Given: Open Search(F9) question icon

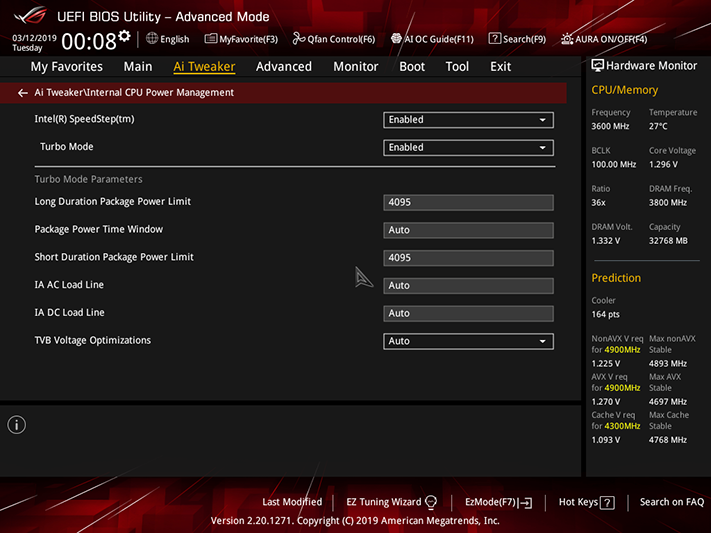Looking at the screenshot, I should click(x=494, y=39).
